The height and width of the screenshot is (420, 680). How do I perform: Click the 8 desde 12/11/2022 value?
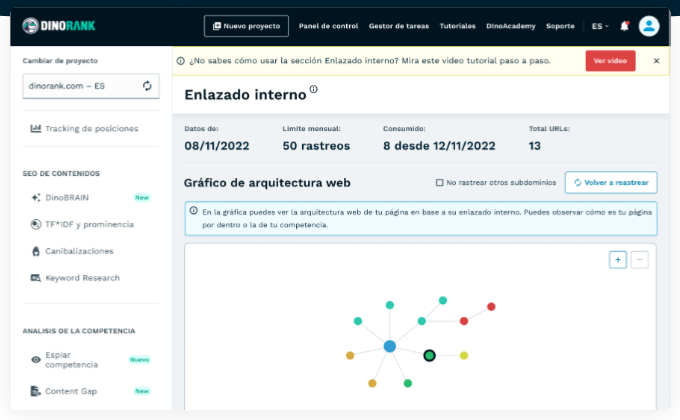(x=439, y=146)
